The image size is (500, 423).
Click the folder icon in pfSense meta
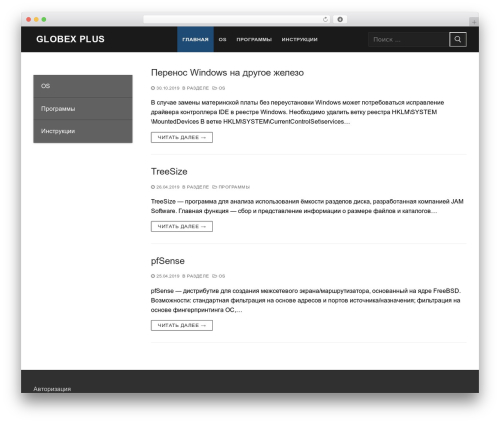(215, 276)
